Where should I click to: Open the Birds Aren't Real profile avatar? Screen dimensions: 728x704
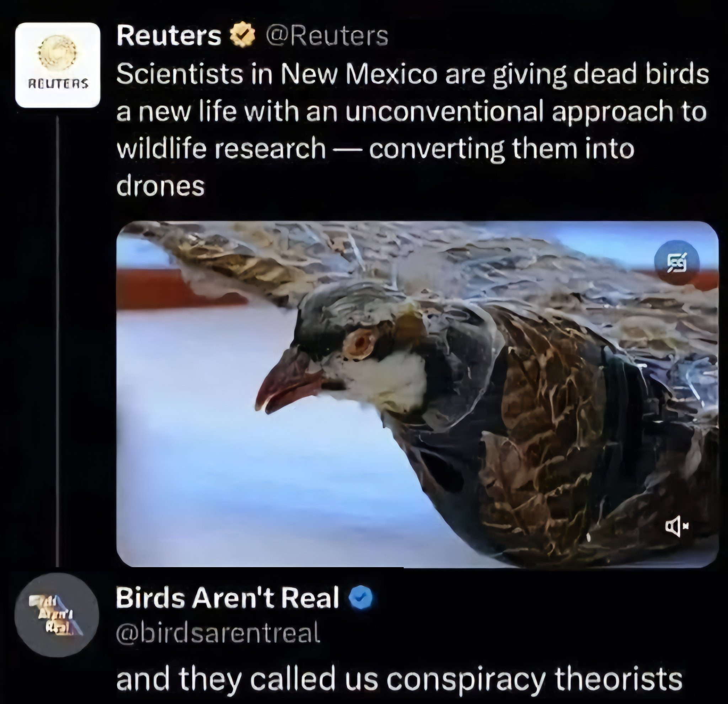[x=57, y=615]
